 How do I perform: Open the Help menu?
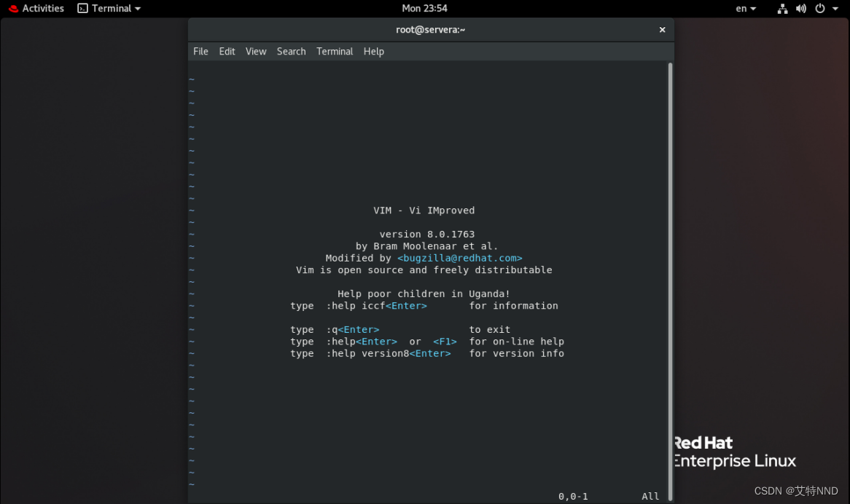(374, 51)
